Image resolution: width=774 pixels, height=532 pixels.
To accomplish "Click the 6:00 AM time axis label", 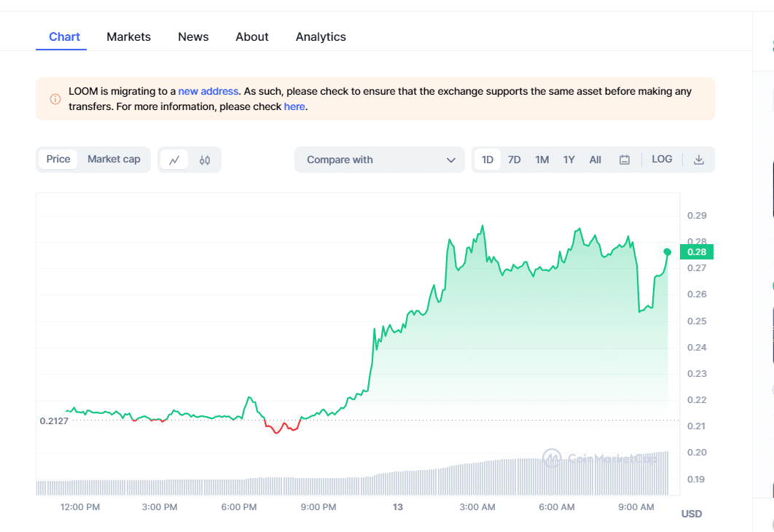I will (x=557, y=506).
